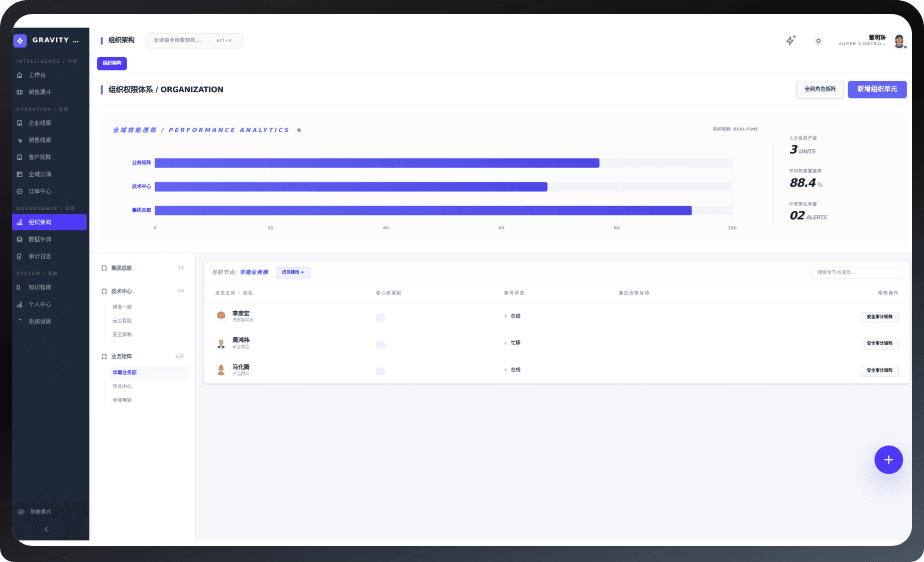Toggle light theme sun icon
924x562 pixels.
point(819,41)
